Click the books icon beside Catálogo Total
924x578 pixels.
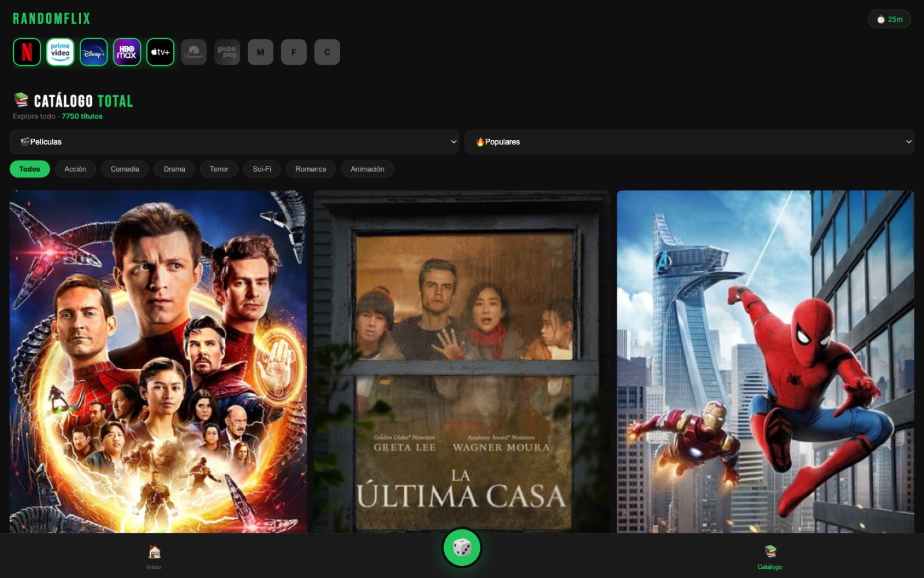pos(21,100)
